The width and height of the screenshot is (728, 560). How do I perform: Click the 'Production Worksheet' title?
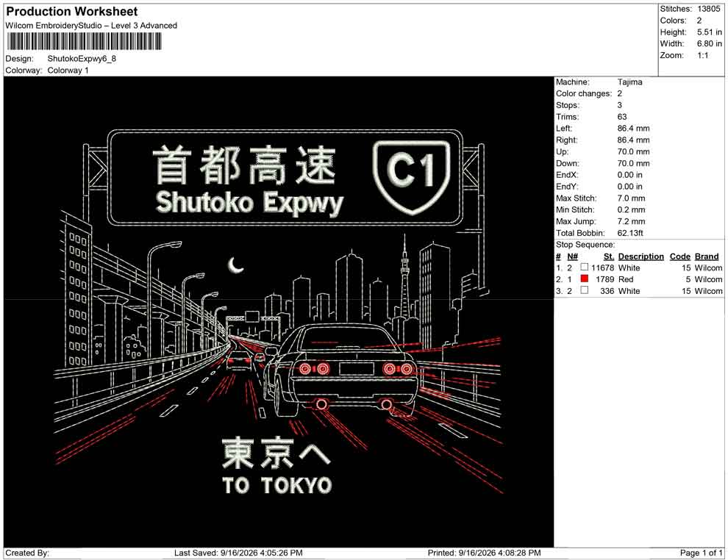(72, 12)
